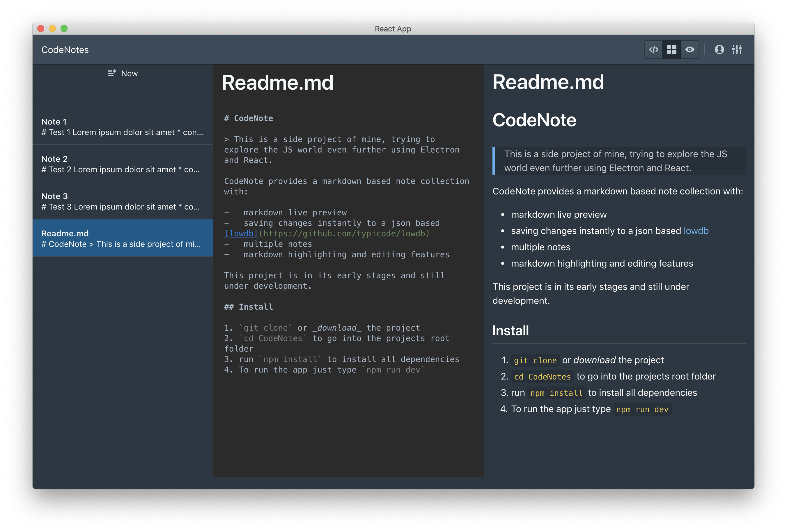Viewport: 787px width, 532px height.
Task: Open Note 3 in the sidebar
Action: [x=123, y=201]
